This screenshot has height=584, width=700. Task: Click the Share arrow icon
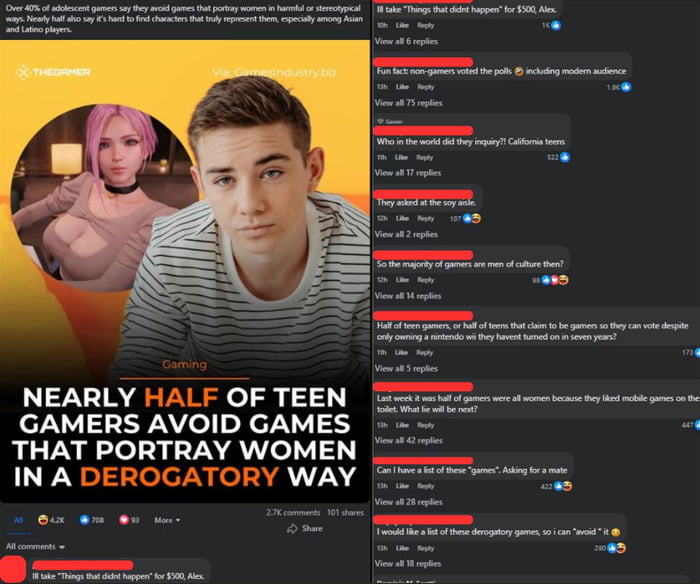click(x=292, y=529)
